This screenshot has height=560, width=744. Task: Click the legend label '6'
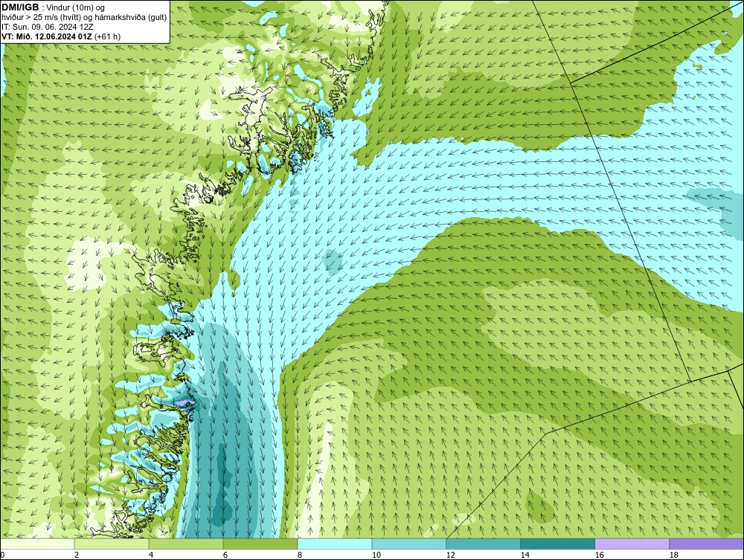pos(225,555)
